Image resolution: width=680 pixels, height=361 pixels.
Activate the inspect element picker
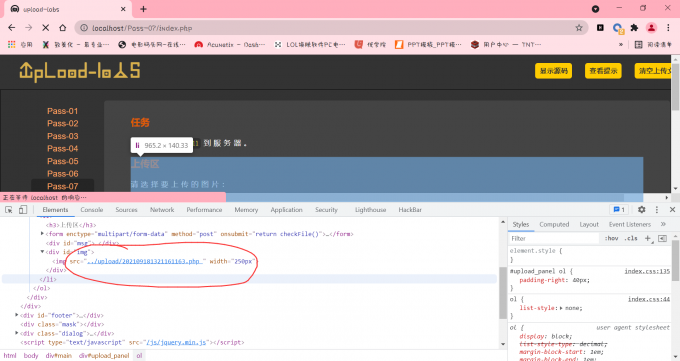click(9, 210)
